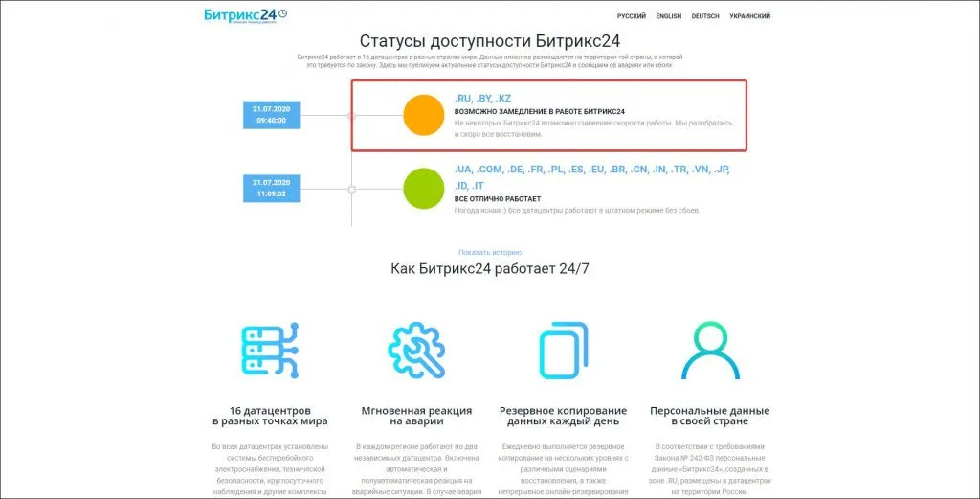Click the Статусы доступности Битрикс24 page heading
The width and height of the screenshot is (980, 499).
[x=490, y=41]
